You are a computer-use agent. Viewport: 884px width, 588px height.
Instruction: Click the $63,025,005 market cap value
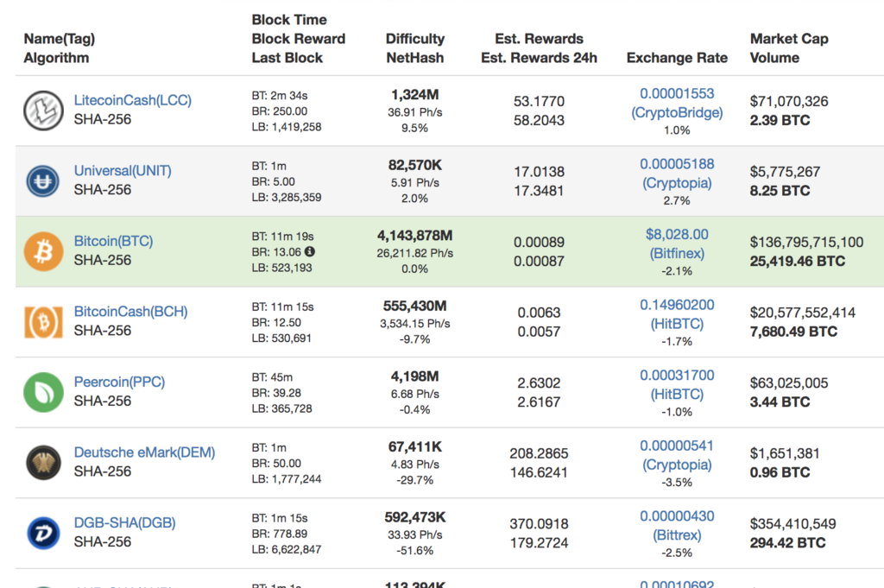tap(789, 383)
